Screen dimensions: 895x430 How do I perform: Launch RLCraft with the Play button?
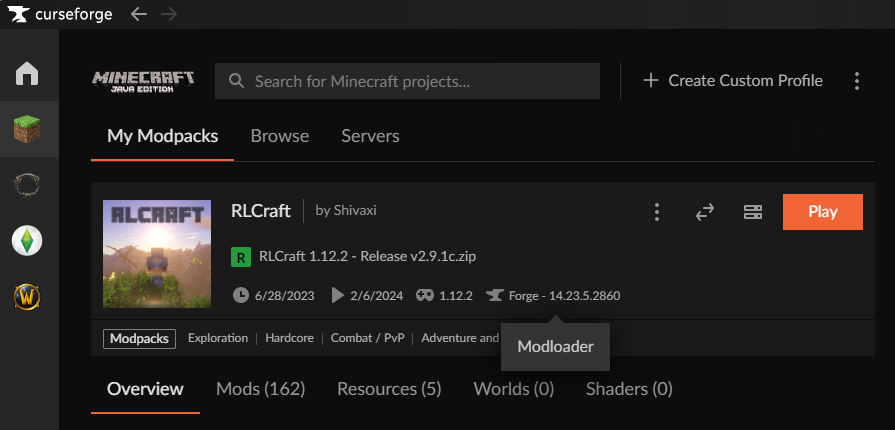click(x=823, y=212)
